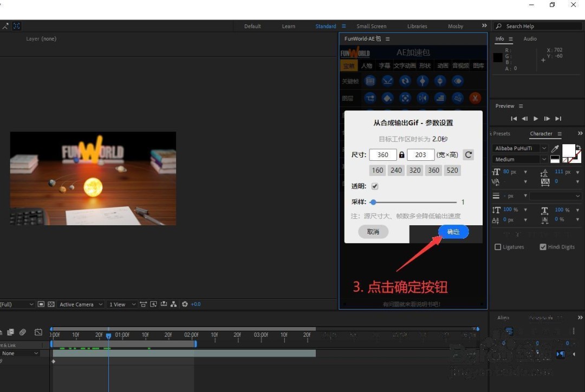Click the height input field showing 203
This screenshot has width=585, height=392.
point(420,155)
